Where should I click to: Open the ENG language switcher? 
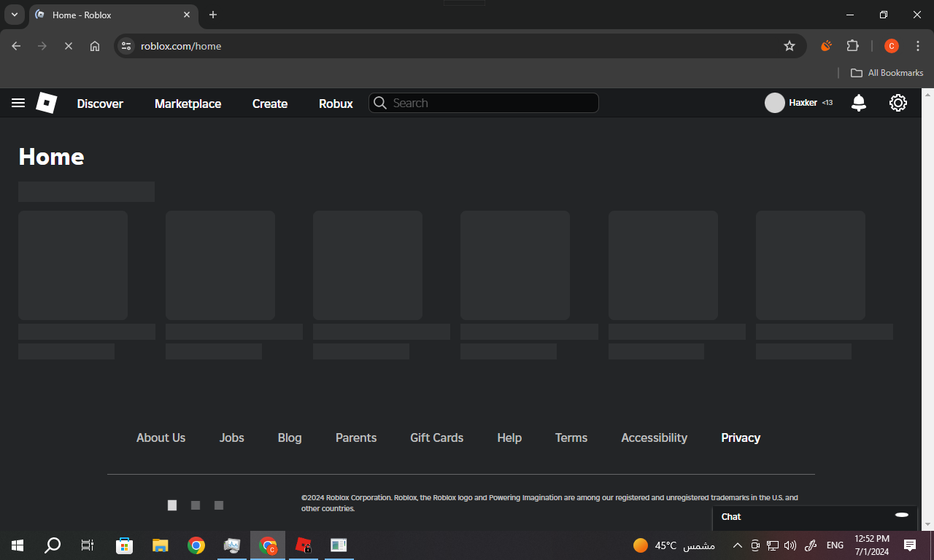pos(835,545)
